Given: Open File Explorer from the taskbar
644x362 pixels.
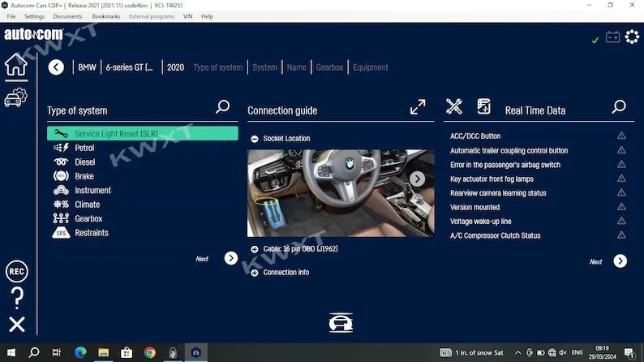Looking at the screenshot, I should pyautogui.click(x=103, y=352).
